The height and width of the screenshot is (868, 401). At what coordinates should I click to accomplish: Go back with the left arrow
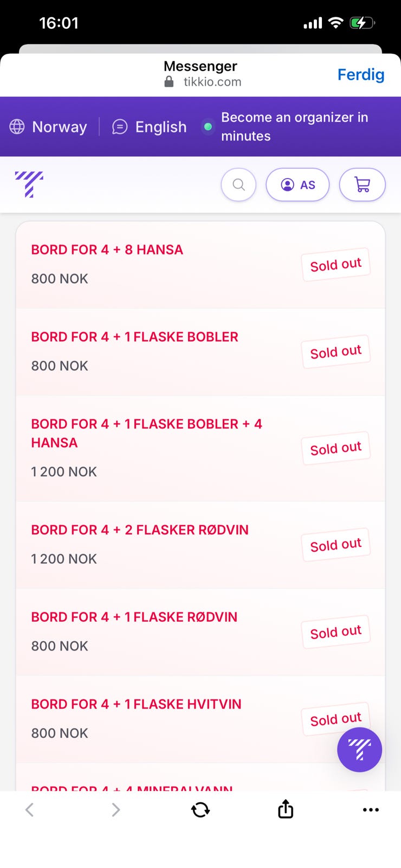pyautogui.click(x=30, y=809)
